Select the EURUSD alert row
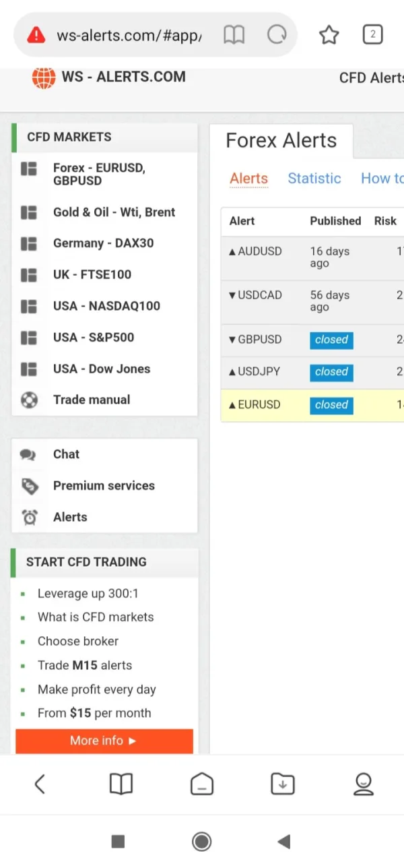The height and width of the screenshot is (868, 404). 259,405
